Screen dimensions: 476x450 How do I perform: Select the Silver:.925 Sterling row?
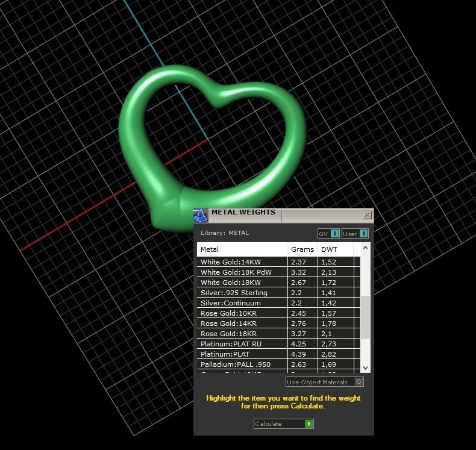click(x=279, y=293)
